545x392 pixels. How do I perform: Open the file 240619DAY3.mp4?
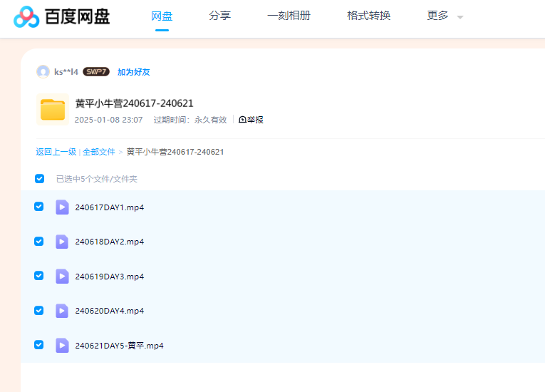110,277
